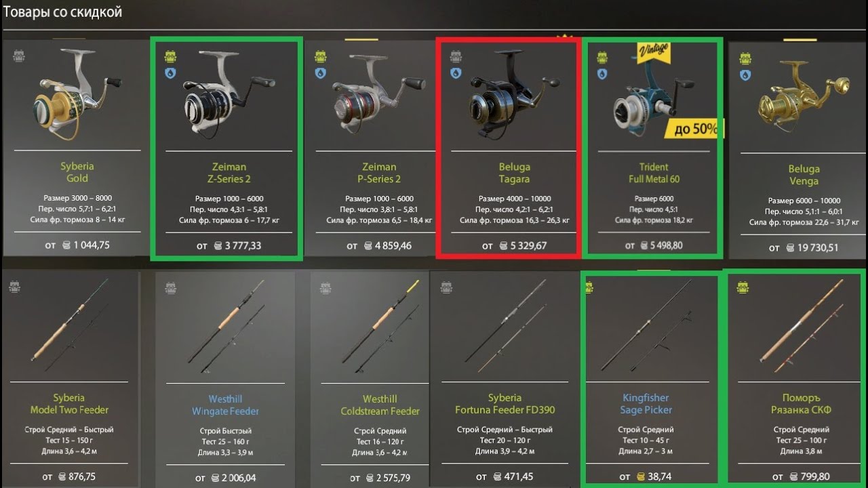The height and width of the screenshot is (488, 868).
Task: Open the Syberia Gold reel image
Action: (x=76, y=94)
